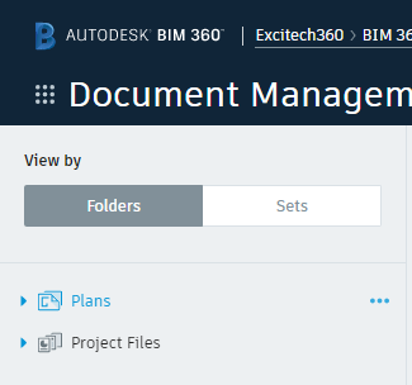Click the Plans folder icon

click(x=50, y=301)
